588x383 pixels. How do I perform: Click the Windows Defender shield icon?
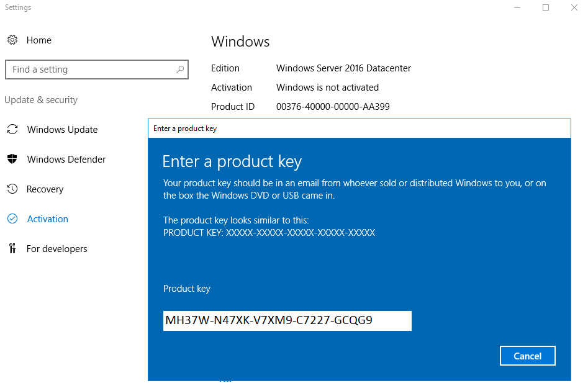[x=13, y=159]
